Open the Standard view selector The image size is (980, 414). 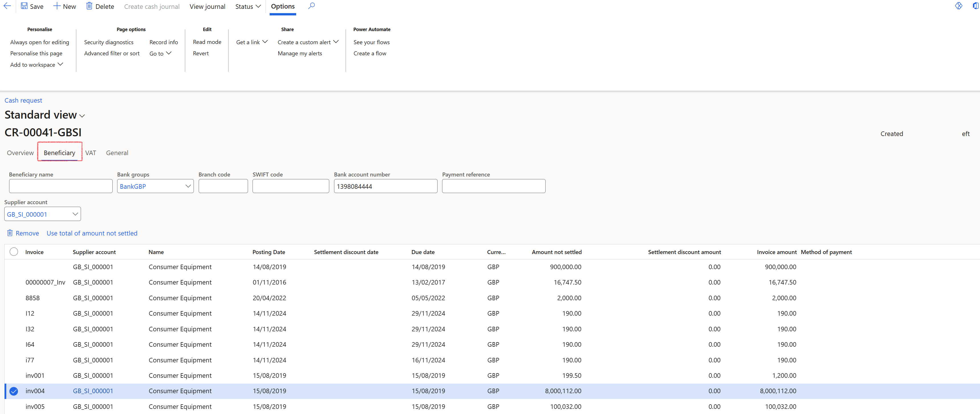click(x=44, y=115)
